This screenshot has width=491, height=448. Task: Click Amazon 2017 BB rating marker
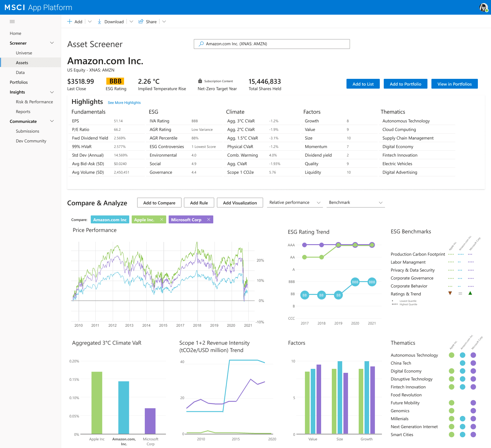click(305, 295)
